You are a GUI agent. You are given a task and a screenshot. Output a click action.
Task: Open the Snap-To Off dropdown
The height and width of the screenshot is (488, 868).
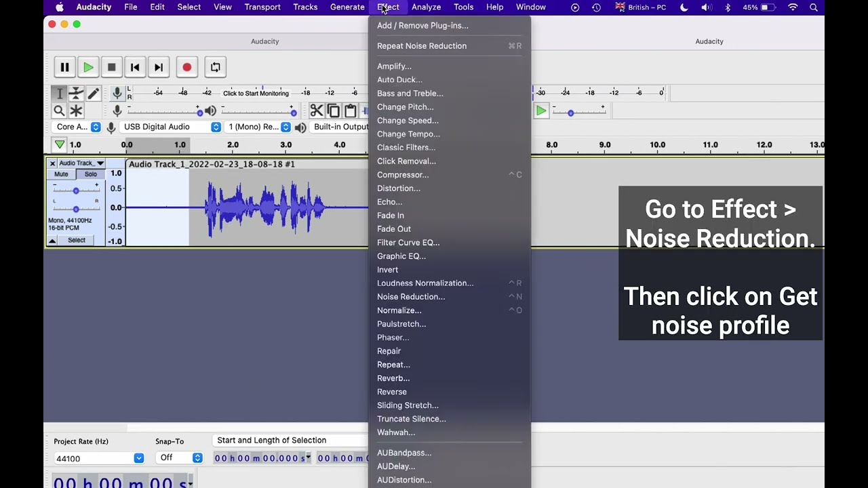pyautogui.click(x=179, y=457)
